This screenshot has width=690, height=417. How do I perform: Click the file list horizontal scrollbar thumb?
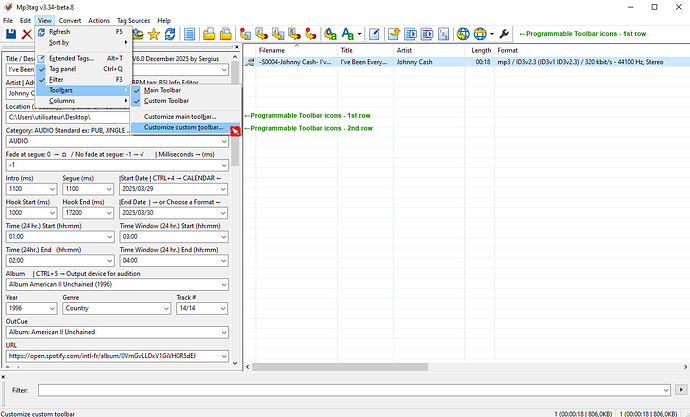pyautogui.click(x=340, y=366)
